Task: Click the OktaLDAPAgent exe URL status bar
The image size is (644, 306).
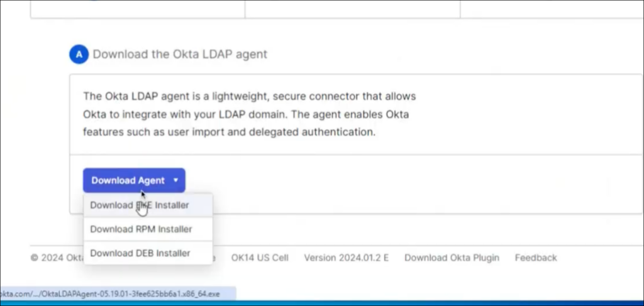Action: (x=118, y=293)
